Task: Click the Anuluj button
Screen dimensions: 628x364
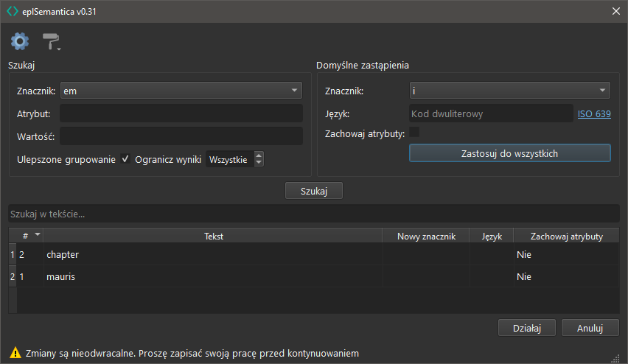Action: [x=590, y=328]
